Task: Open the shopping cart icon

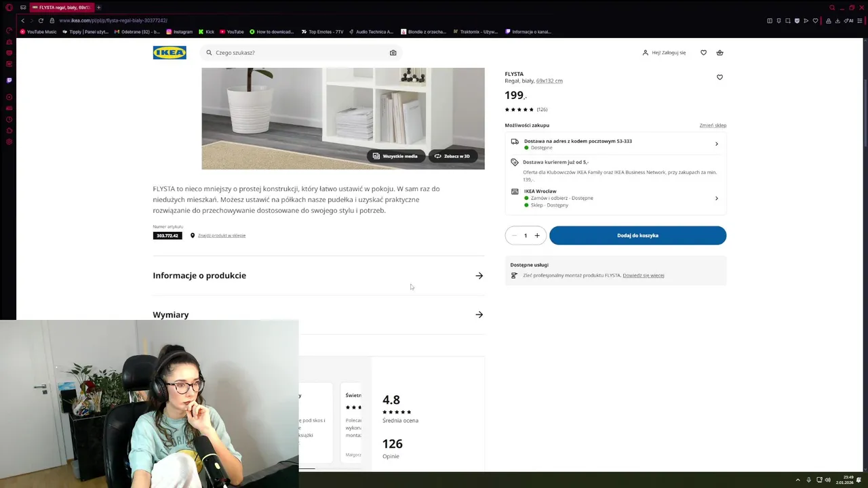Action: (x=719, y=53)
